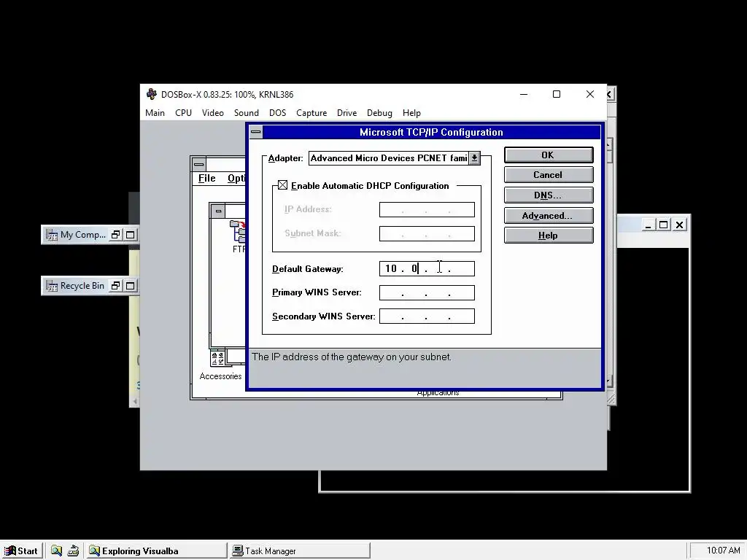
Task: Open the Debug menu
Action: [x=379, y=113]
